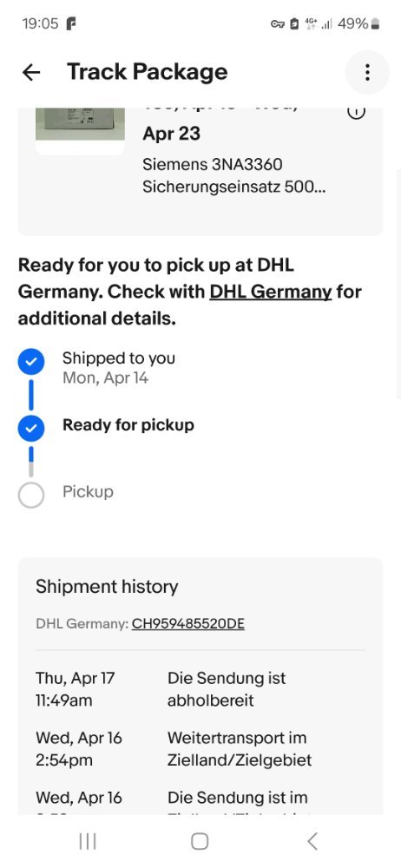Screen dimensions: 401x868
Task: Tap the Ready for pickup step label
Action: [128, 425]
